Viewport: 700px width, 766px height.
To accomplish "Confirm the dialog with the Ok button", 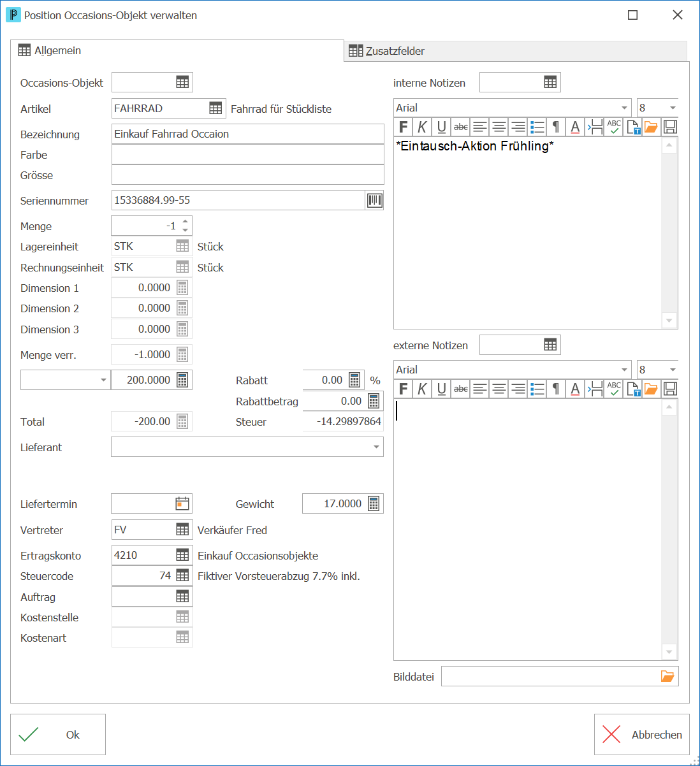I will 58,735.
